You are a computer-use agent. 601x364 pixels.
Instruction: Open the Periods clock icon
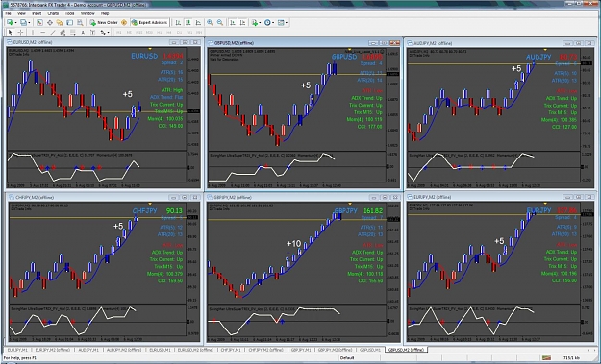[267, 23]
